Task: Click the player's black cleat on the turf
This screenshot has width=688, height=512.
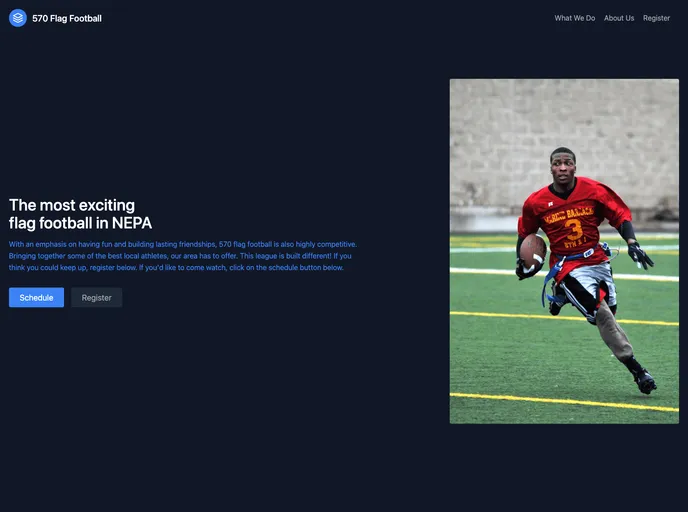Action: [x=646, y=381]
